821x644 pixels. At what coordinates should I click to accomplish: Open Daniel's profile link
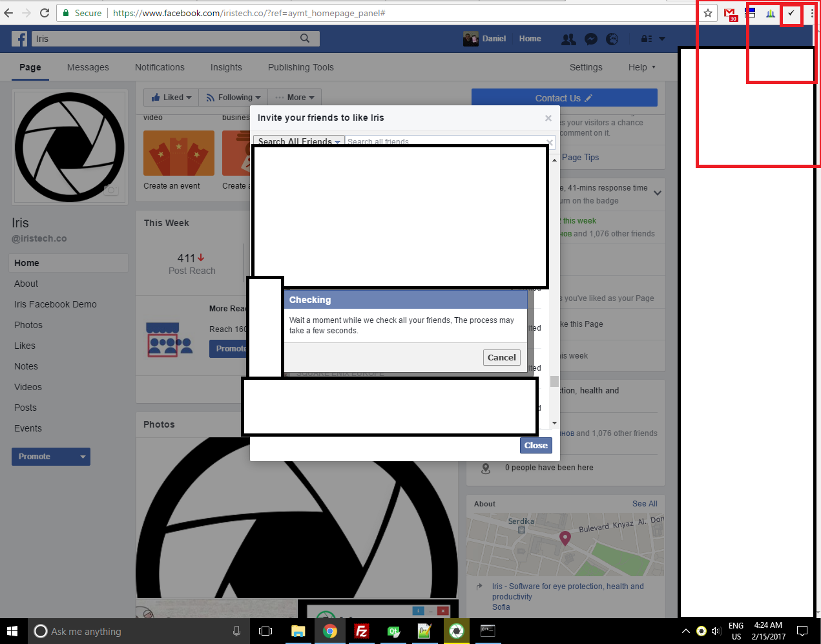click(x=485, y=39)
